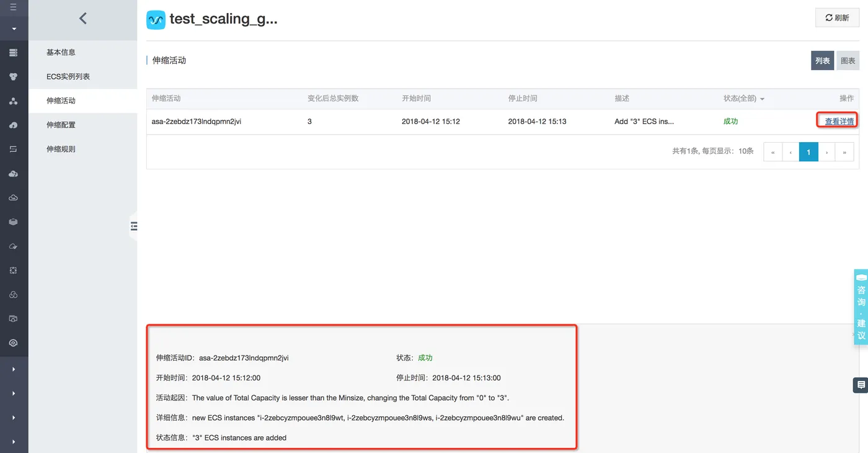Click the 描述 column header
This screenshot has height=453, width=868.
tap(622, 99)
